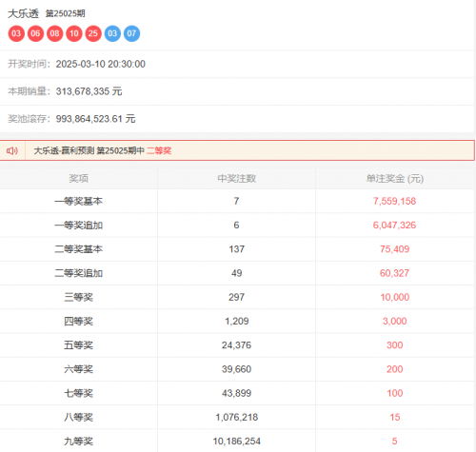Click the 奖项 column header
This screenshot has width=476, height=452.
click(x=79, y=179)
